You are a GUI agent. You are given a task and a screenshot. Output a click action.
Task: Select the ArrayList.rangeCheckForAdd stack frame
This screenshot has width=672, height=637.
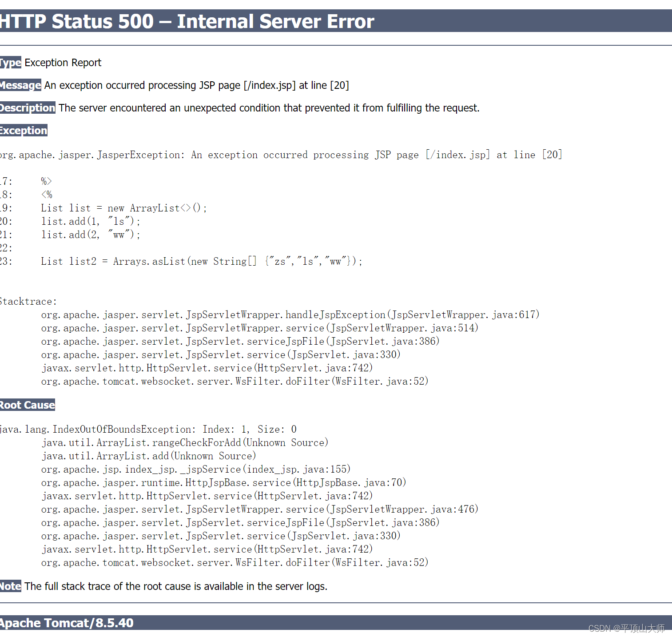pos(184,442)
